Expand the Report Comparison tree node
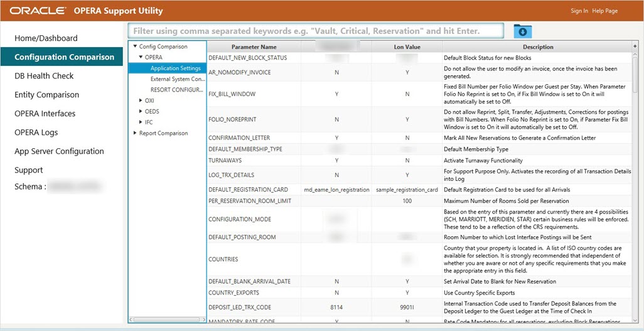 coord(135,133)
